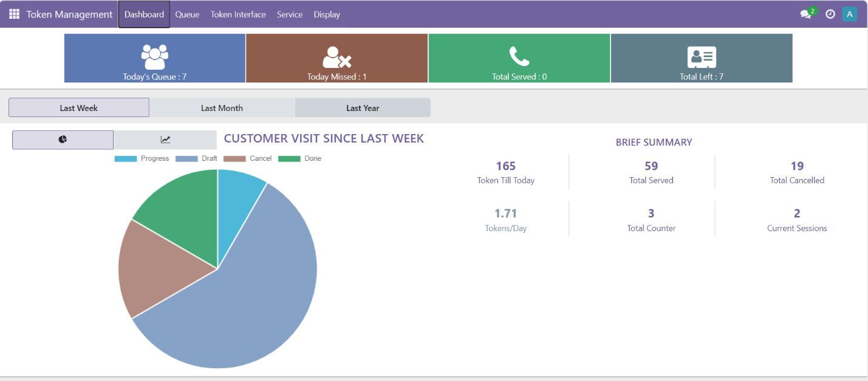The height and width of the screenshot is (381, 868).
Task: Click the Today's Queue people icon
Action: coord(154,56)
